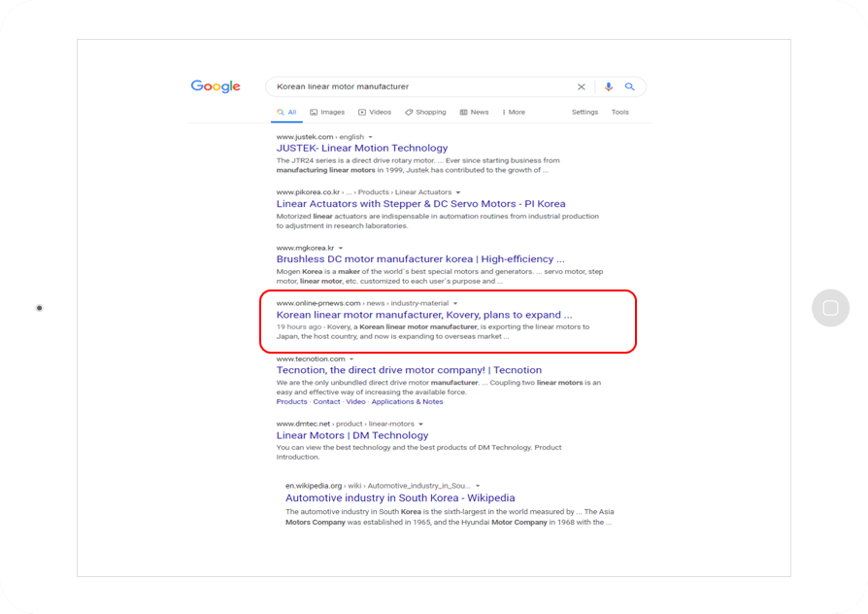Expand the arrow beside www.justek.com URL
Viewport: 868px width, 614px height.
pyautogui.click(x=370, y=137)
